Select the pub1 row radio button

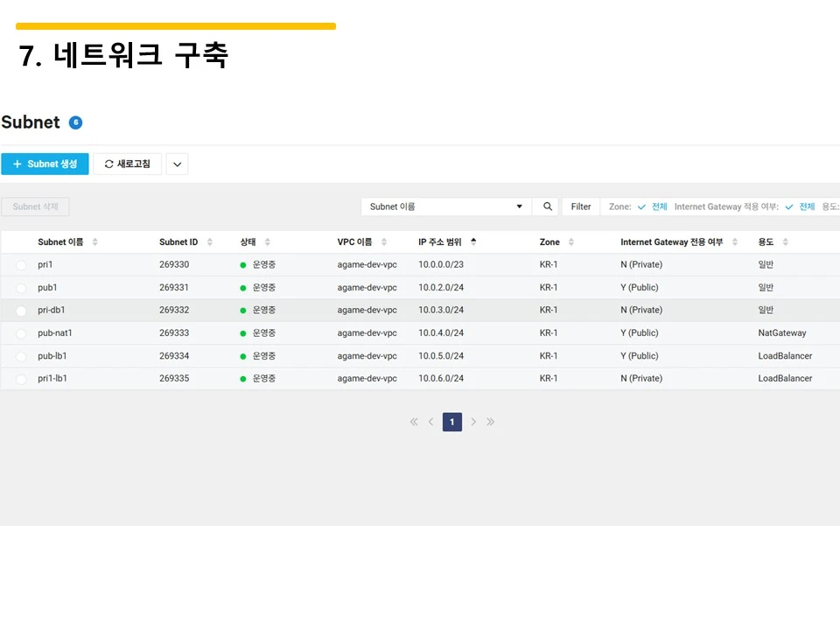pos(21,288)
